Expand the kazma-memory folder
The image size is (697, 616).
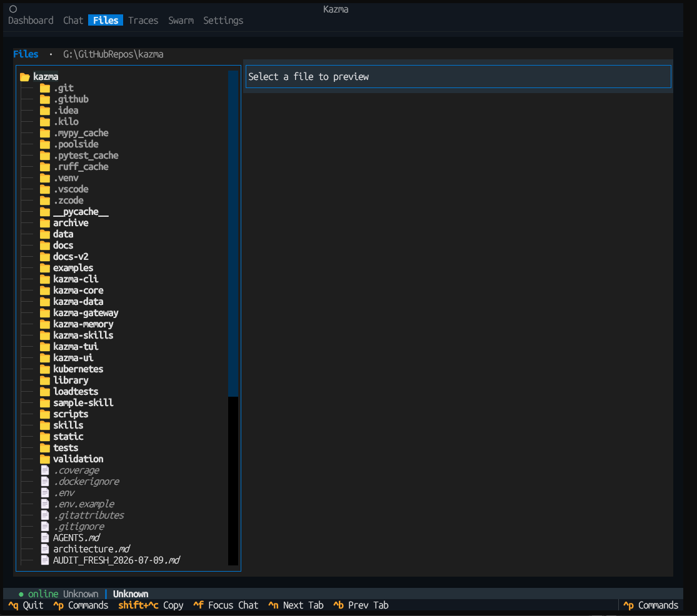pos(76,324)
